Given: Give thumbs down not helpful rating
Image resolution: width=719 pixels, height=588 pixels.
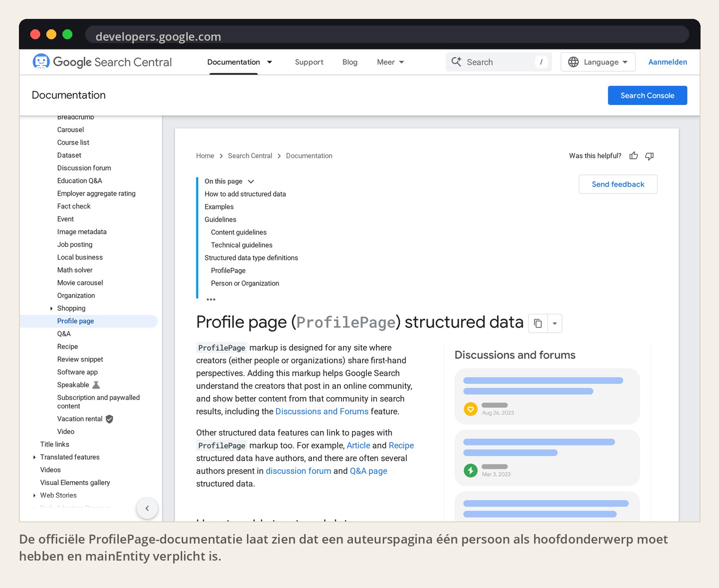Looking at the screenshot, I should click(x=649, y=156).
